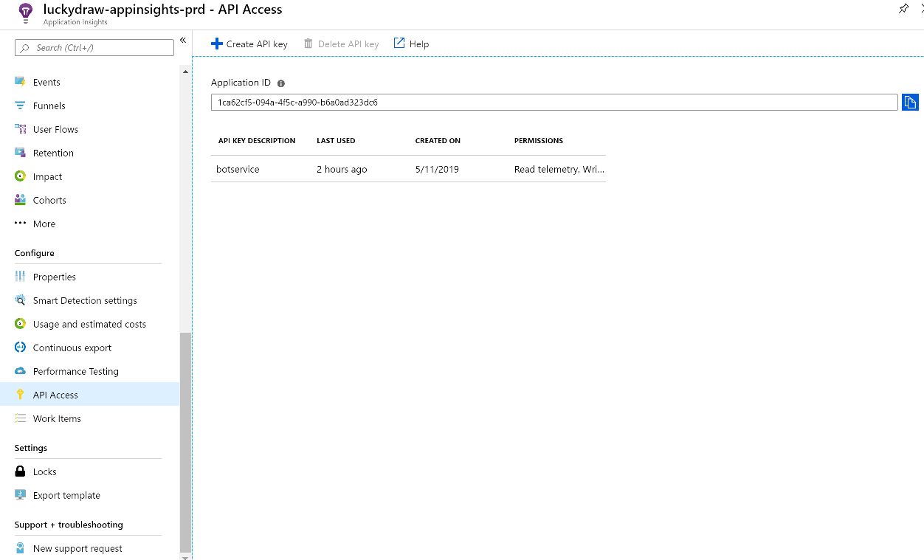Click the Create API key label

click(x=257, y=44)
